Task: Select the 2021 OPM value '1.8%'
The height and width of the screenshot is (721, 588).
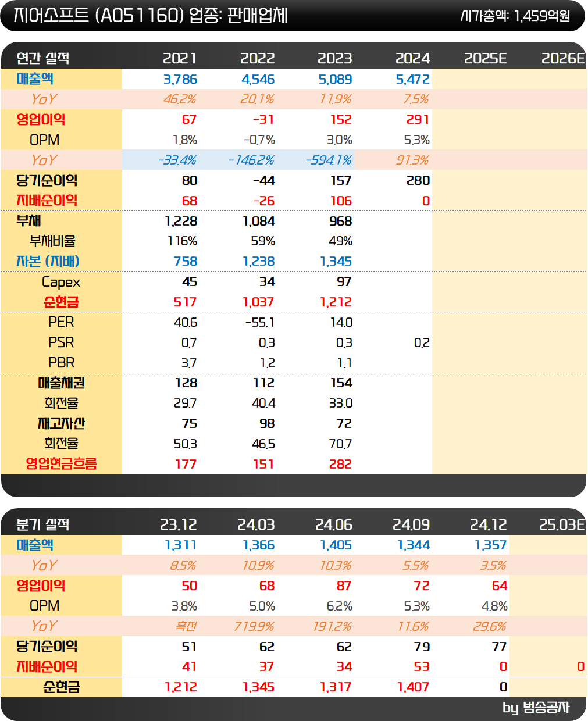Action: [185, 140]
